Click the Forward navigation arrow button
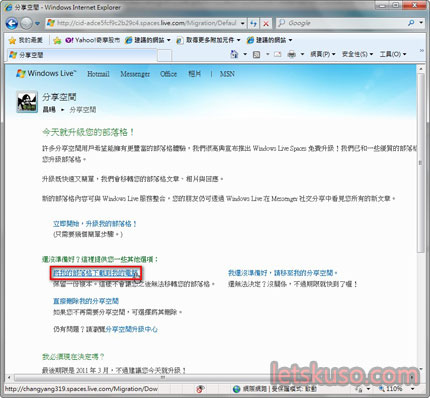 (x=27, y=23)
